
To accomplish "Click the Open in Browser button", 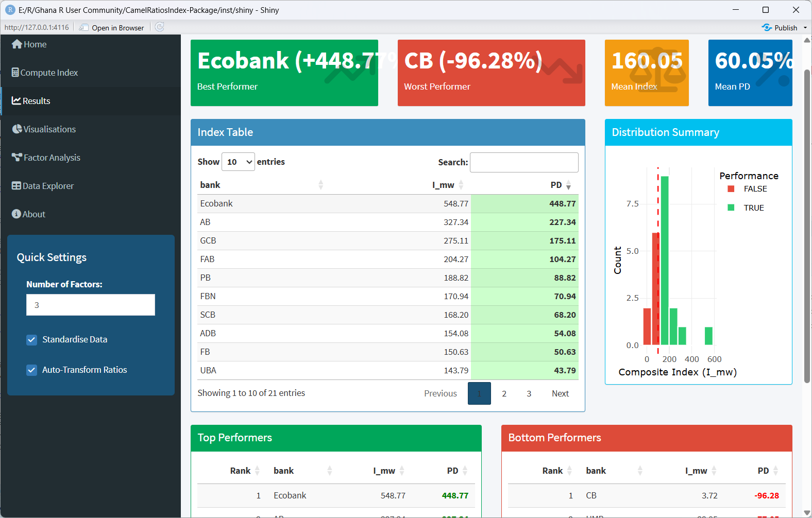I will click(112, 28).
